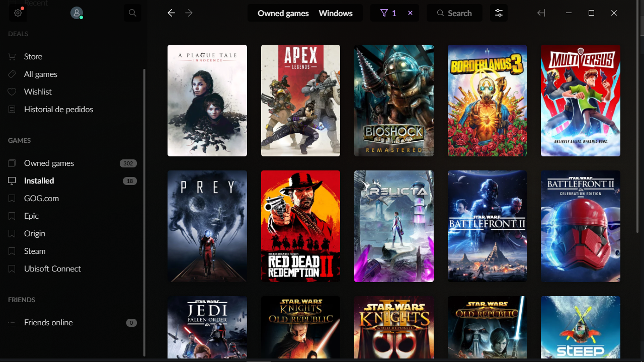Click the GOG.com bookmark icon
This screenshot has height=362, width=644.
tap(12, 198)
